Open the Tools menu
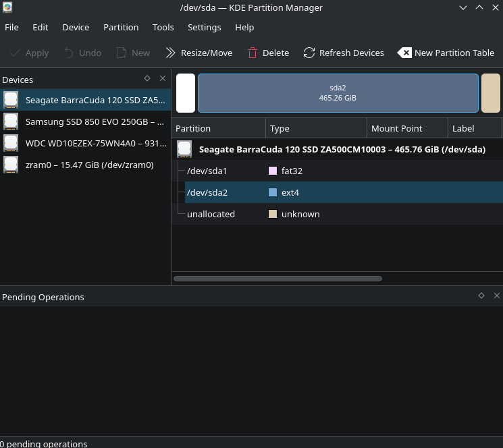503x448 pixels. pyautogui.click(x=163, y=27)
